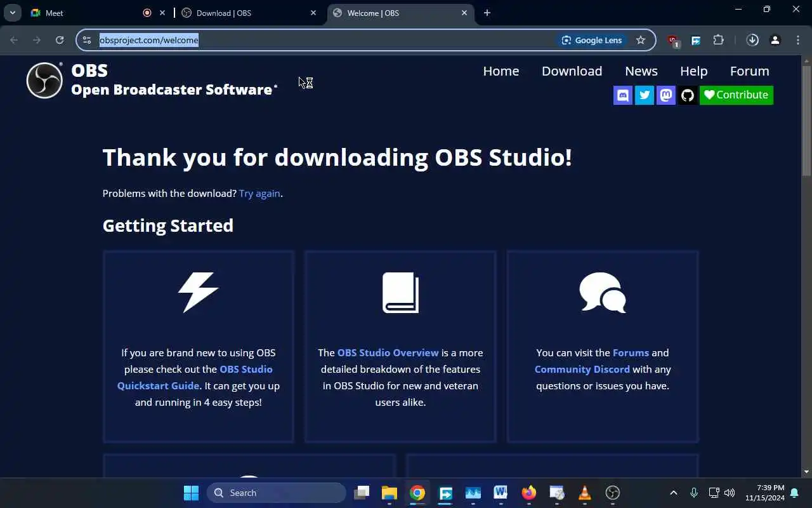This screenshot has width=812, height=508.
Task: Open the volume control in system tray
Action: click(x=730, y=493)
